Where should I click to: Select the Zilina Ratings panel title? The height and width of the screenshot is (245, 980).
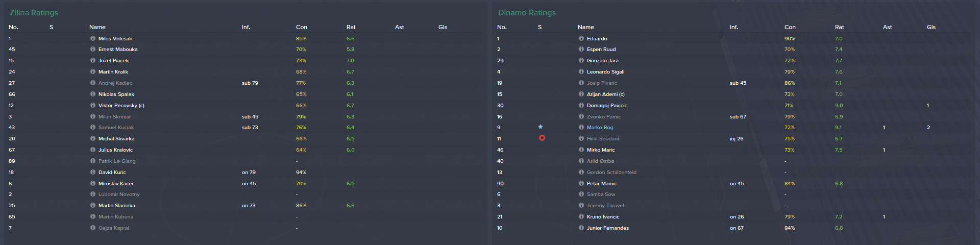pyautogui.click(x=34, y=13)
